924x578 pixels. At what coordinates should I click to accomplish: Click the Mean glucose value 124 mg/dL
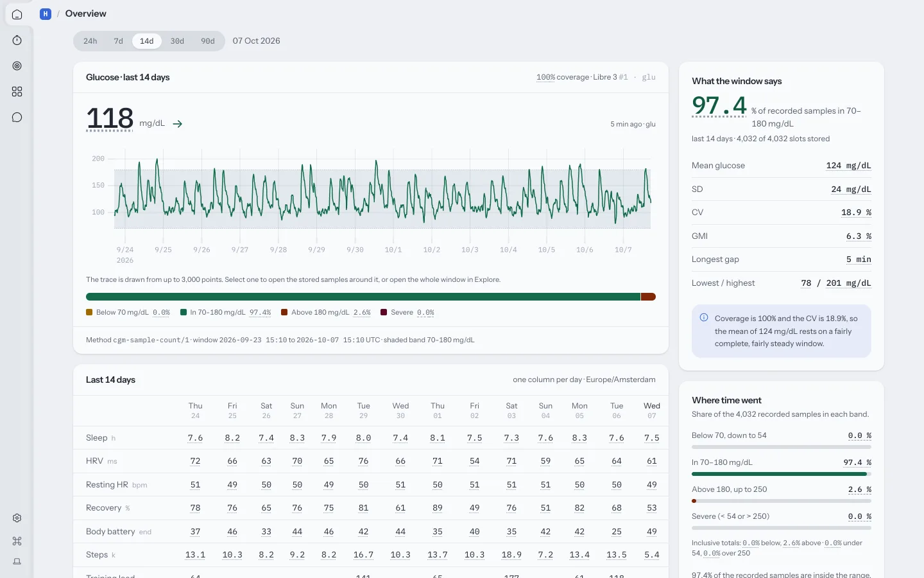848,166
